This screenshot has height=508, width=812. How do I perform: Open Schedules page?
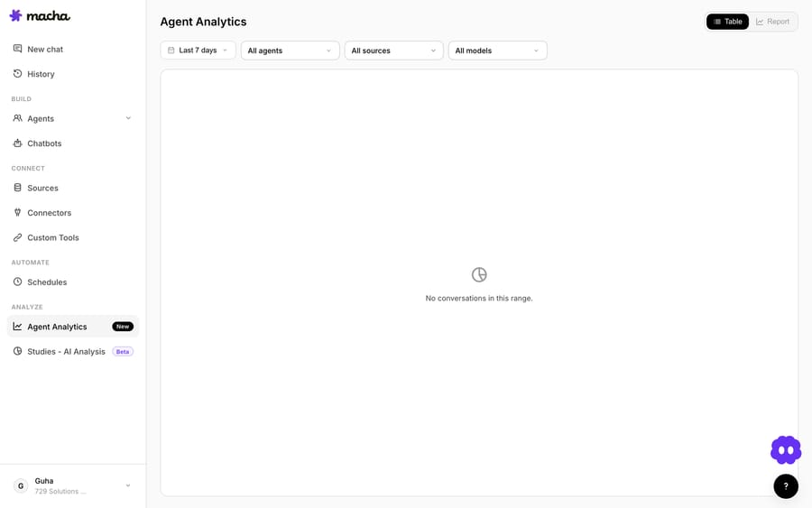(x=72, y=282)
